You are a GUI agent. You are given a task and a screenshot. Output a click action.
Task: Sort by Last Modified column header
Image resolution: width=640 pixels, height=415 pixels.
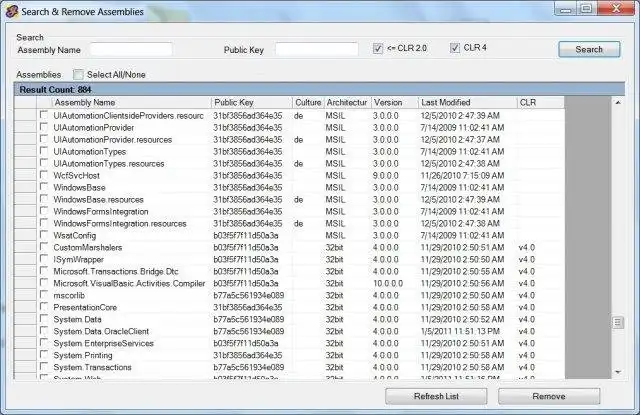[468, 102]
